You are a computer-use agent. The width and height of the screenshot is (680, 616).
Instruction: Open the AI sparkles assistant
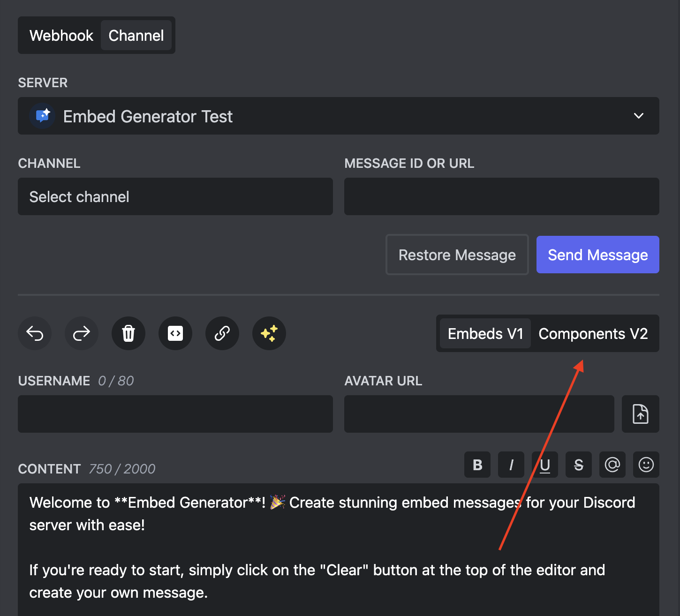[269, 333]
